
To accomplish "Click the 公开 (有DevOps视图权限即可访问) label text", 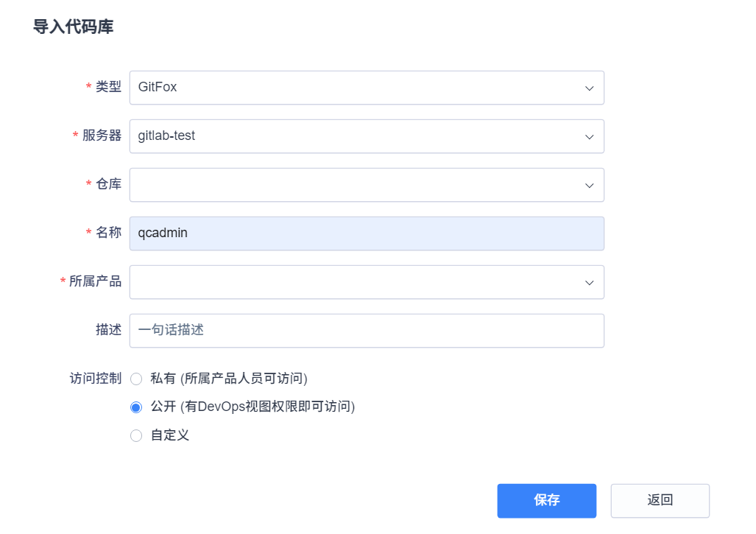I will 252,407.
